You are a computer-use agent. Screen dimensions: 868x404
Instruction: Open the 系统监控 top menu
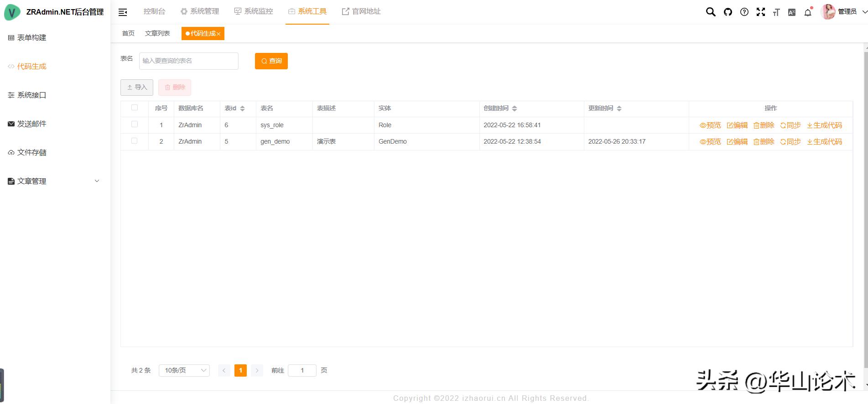(x=254, y=11)
